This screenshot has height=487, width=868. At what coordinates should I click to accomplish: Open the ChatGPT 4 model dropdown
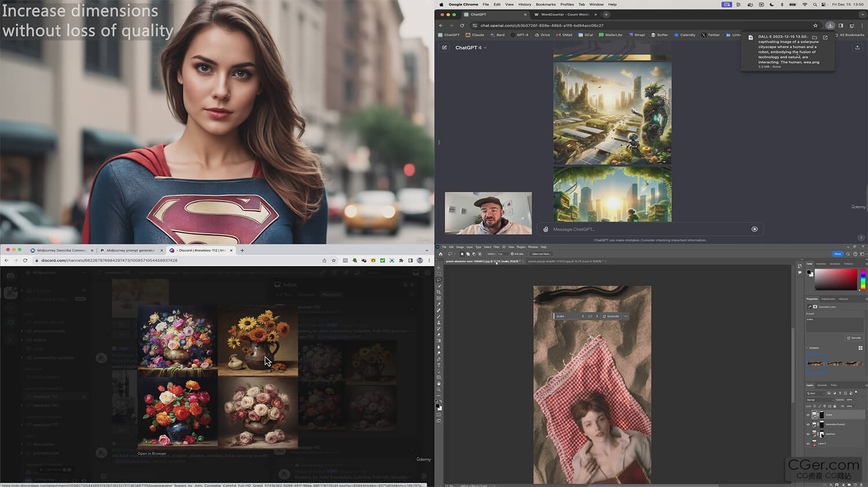470,47
